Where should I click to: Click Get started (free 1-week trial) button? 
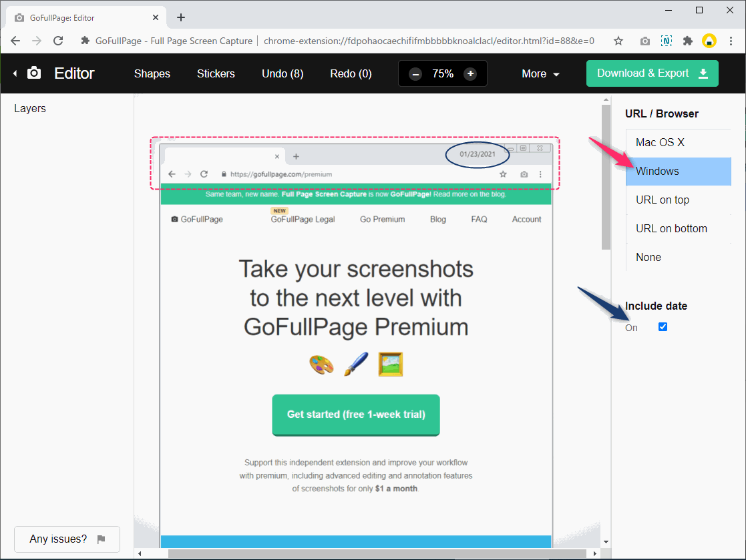pyautogui.click(x=356, y=414)
